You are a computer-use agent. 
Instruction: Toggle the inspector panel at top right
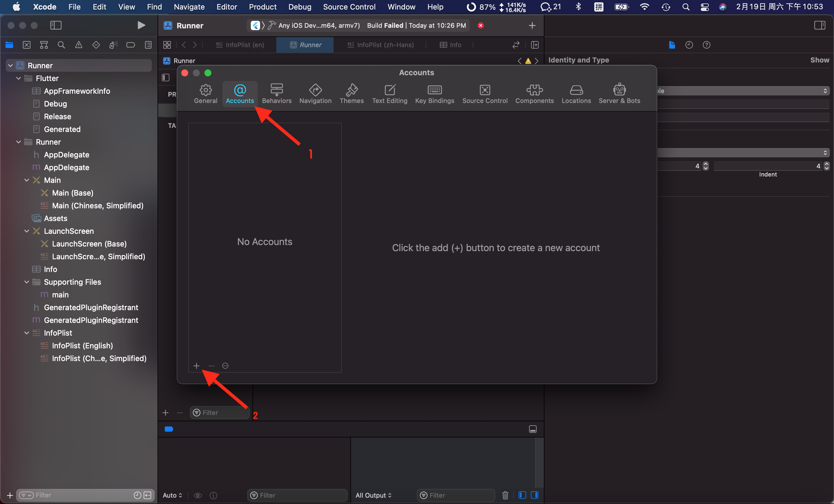820,25
